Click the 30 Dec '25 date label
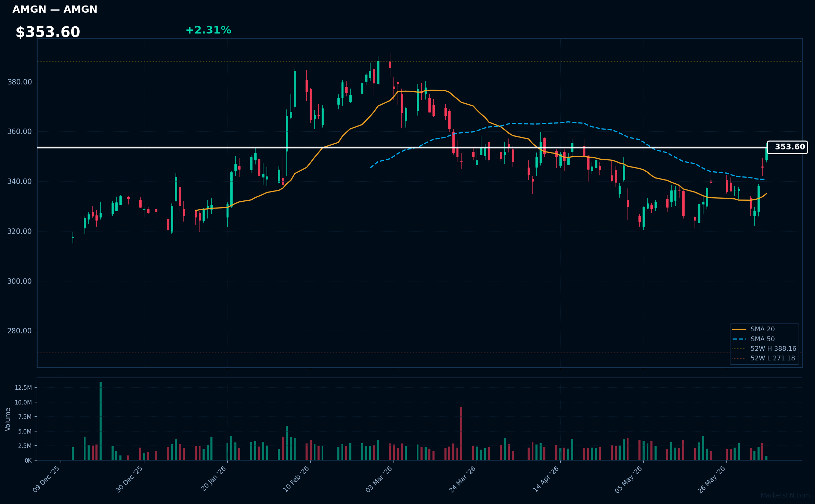This screenshot has width=815, height=504. click(x=129, y=479)
